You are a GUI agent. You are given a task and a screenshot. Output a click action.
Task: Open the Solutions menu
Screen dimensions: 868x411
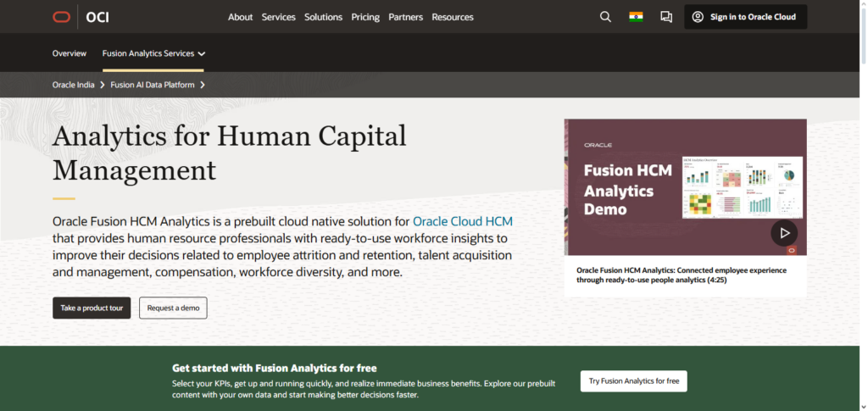point(323,17)
